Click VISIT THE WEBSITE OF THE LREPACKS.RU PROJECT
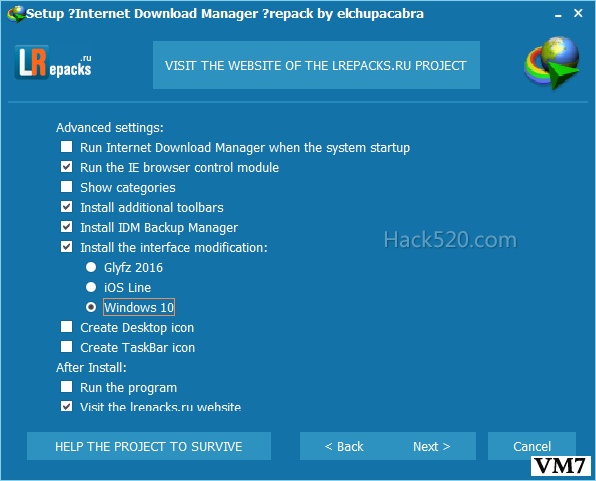This screenshot has height=481, width=596. (x=316, y=65)
